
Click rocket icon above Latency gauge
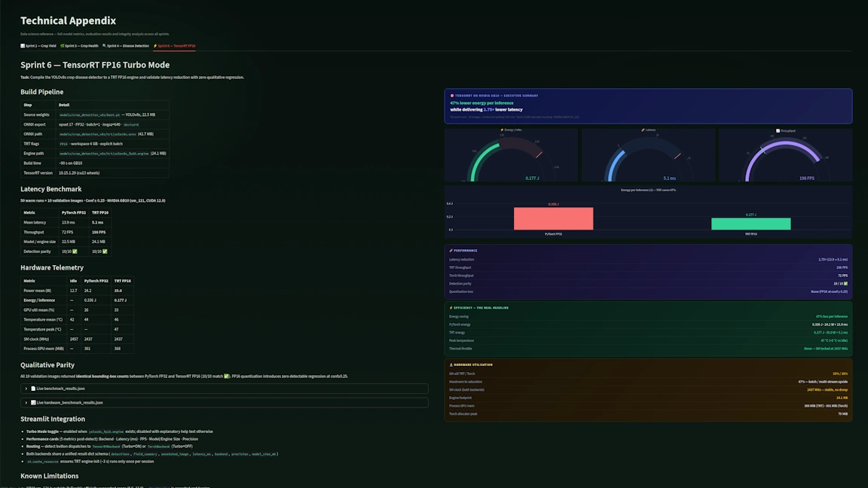coord(643,130)
